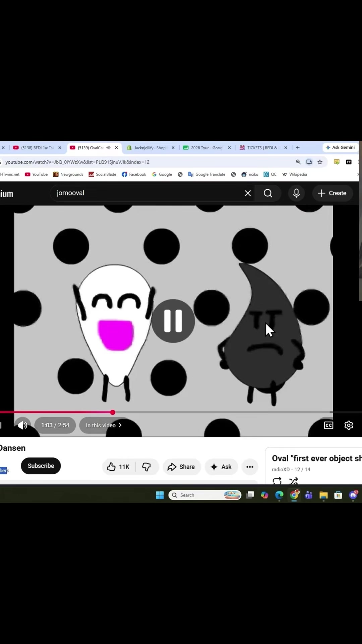Click the globe bookmark after Google Translate
The width and height of the screenshot is (362, 644).
click(x=233, y=174)
